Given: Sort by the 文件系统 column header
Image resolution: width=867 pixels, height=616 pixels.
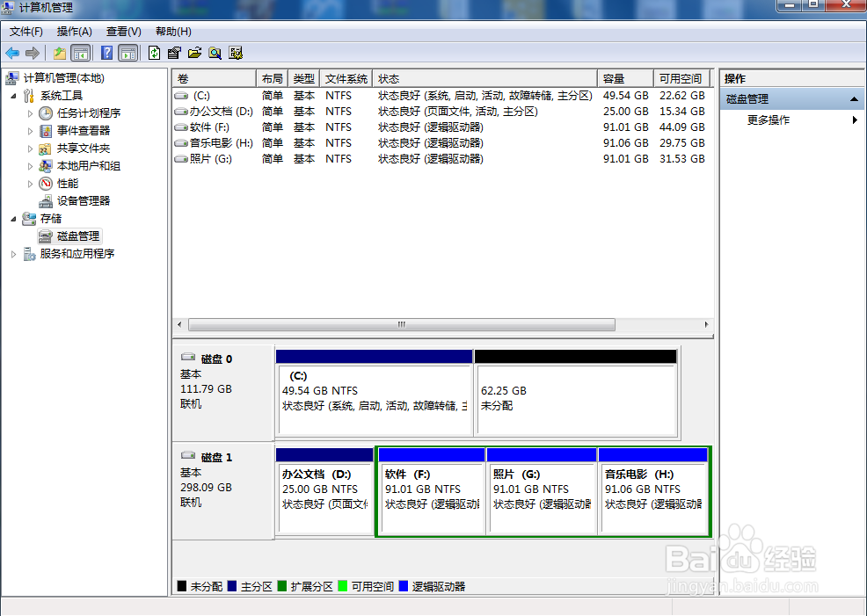Looking at the screenshot, I should pos(346,78).
